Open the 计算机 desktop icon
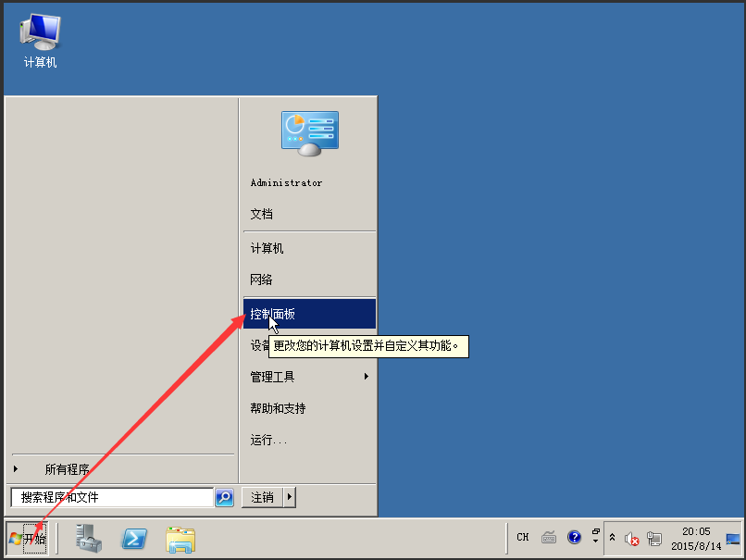 coord(40,41)
